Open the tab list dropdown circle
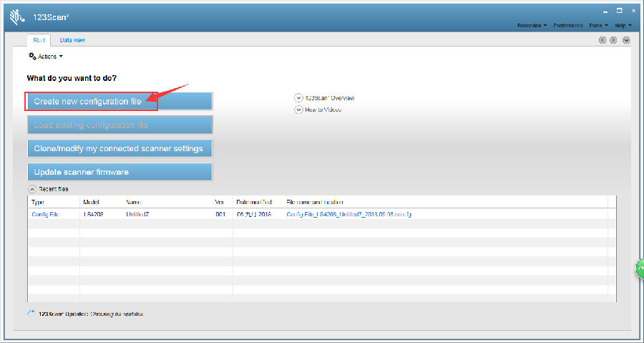The height and width of the screenshot is (343, 644). tap(626, 40)
